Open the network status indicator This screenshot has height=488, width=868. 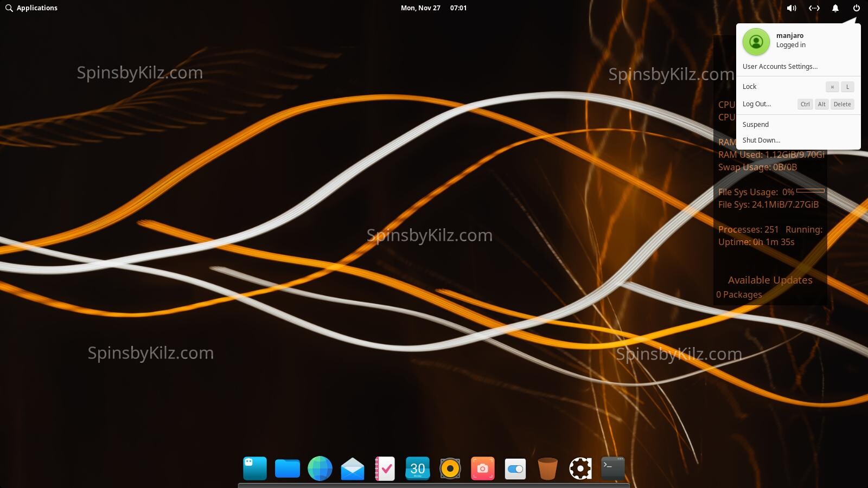[814, 8]
